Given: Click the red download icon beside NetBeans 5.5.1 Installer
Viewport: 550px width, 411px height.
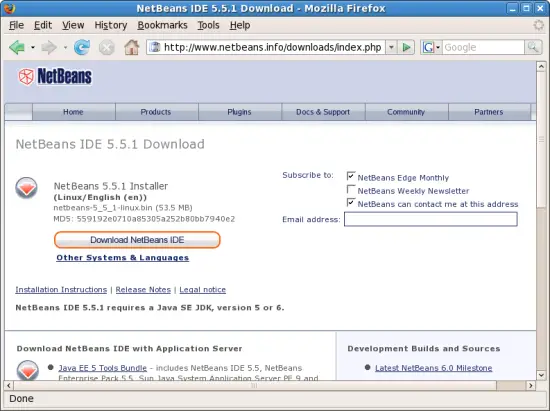Looking at the screenshot, I should click(26, 188).
